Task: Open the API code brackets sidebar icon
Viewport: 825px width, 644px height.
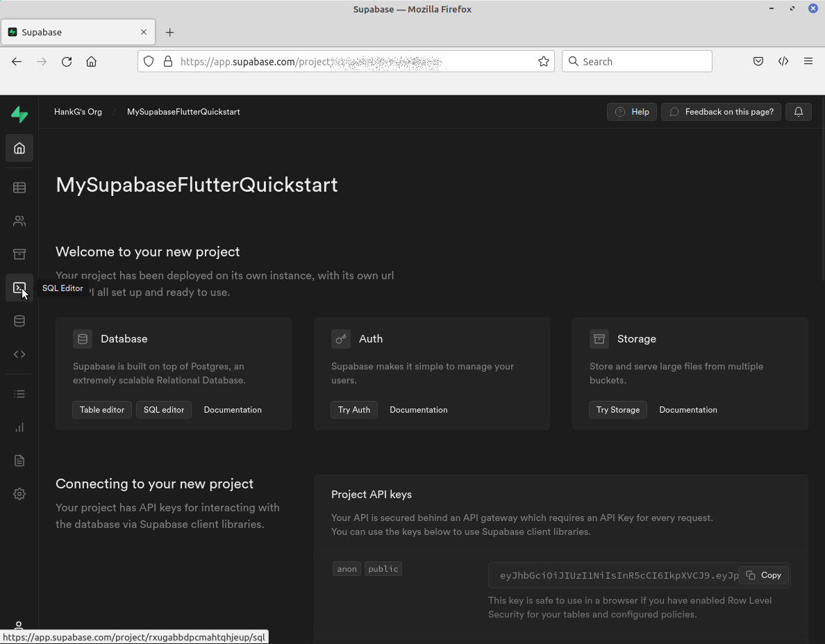Action: (x=19, y=354)
